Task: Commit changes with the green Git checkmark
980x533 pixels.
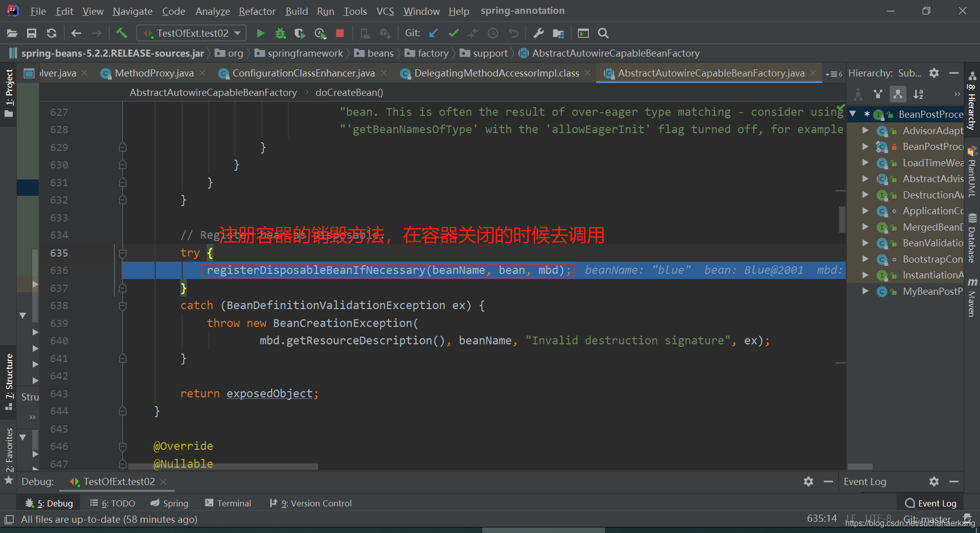Action: (x=453, y=33)
